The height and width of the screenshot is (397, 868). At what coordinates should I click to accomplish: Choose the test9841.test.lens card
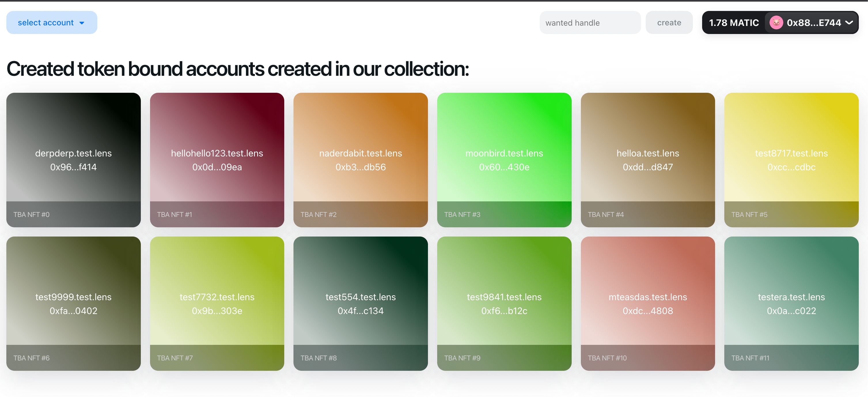[504, 303]
